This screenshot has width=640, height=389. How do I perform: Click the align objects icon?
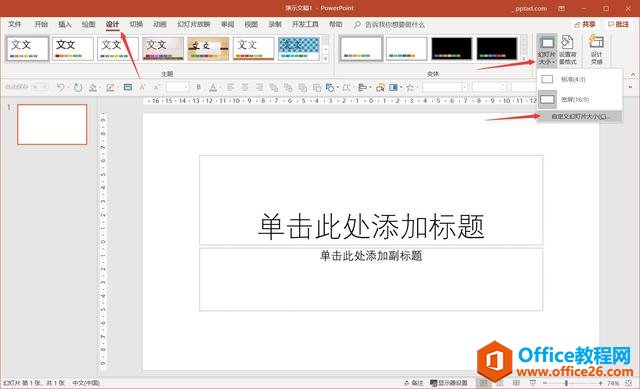362,87
